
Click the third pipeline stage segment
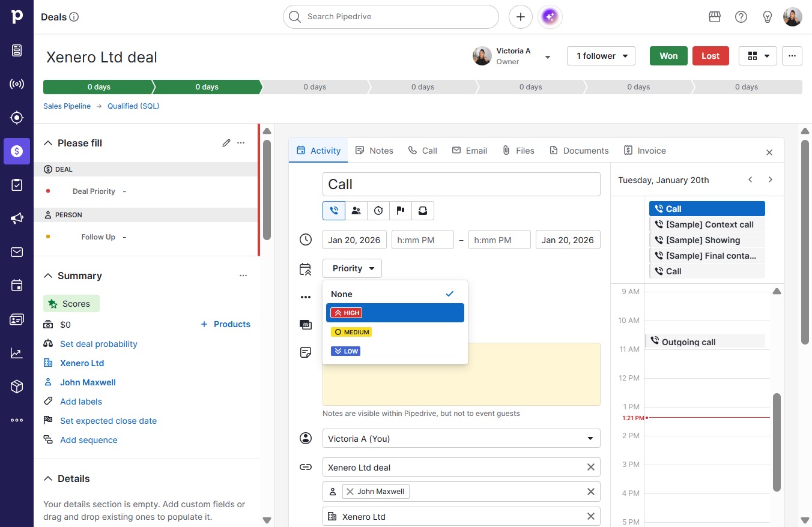point(315,87)
